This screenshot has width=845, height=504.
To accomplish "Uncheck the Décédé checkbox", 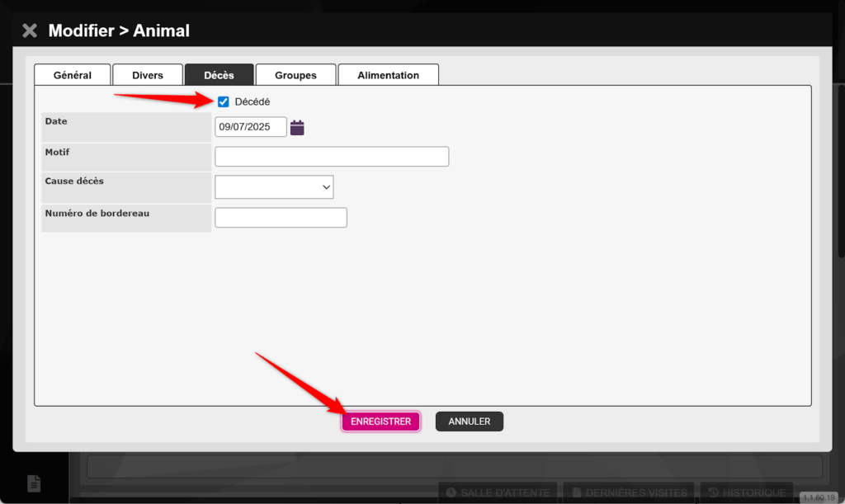I will 224,102.
